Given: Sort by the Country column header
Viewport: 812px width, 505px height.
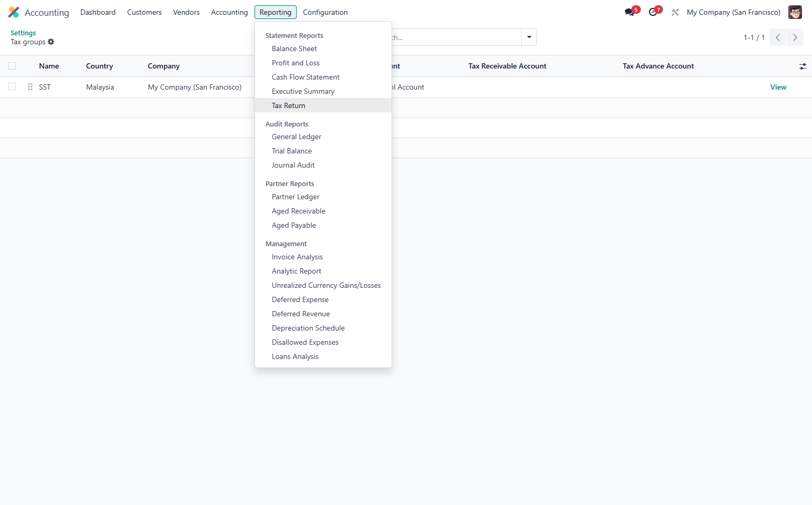Looking at the screenshot, I should (x=100, y=66).
